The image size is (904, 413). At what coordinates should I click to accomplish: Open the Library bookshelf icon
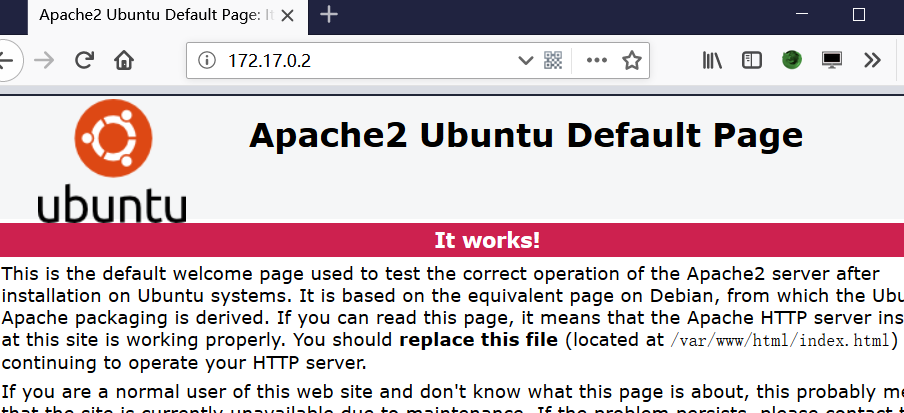coord(713,60)
